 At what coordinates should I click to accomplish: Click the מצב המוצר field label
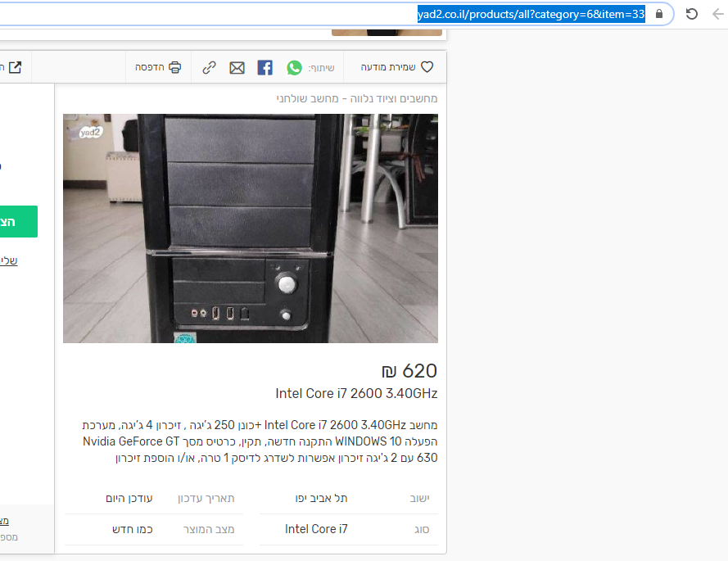point(209,529)
